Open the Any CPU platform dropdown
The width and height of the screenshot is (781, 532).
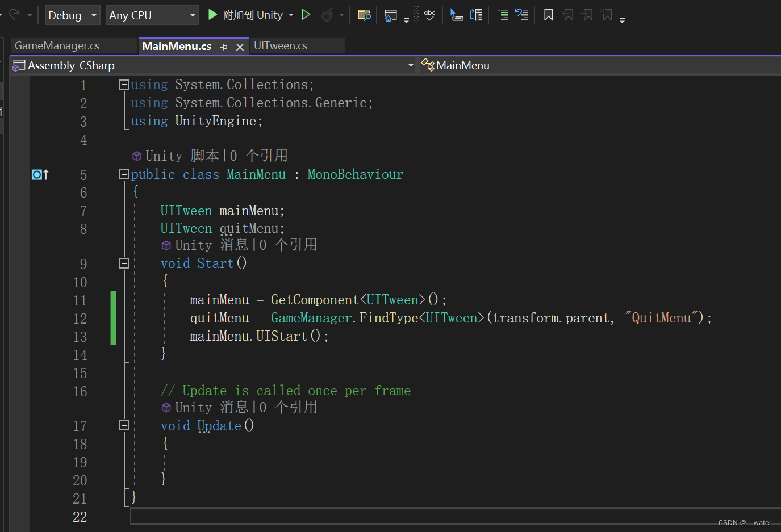152,15
